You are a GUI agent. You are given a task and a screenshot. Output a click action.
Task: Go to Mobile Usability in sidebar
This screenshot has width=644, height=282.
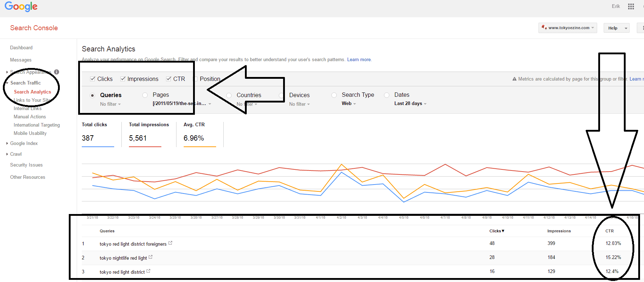[30, 133]
